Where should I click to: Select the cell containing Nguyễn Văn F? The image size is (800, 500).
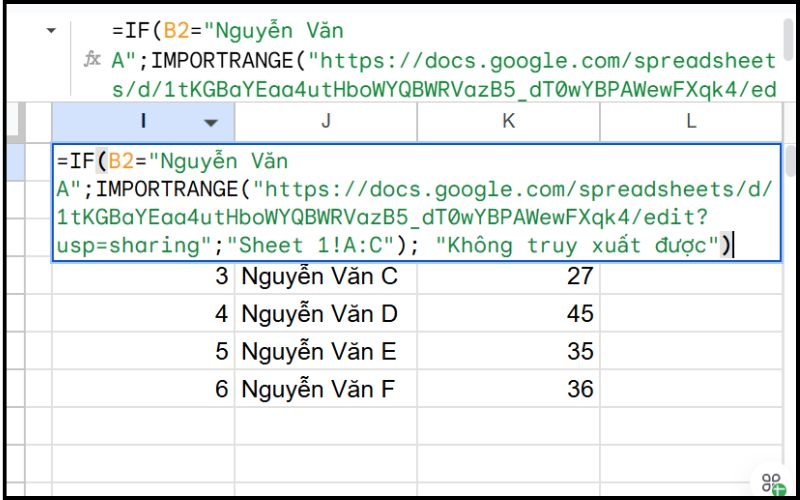point(325,389)
